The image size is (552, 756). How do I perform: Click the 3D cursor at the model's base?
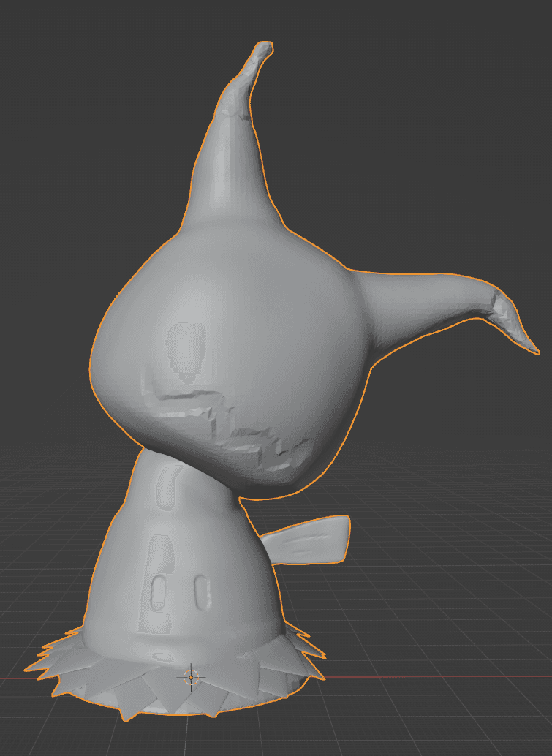191,678
